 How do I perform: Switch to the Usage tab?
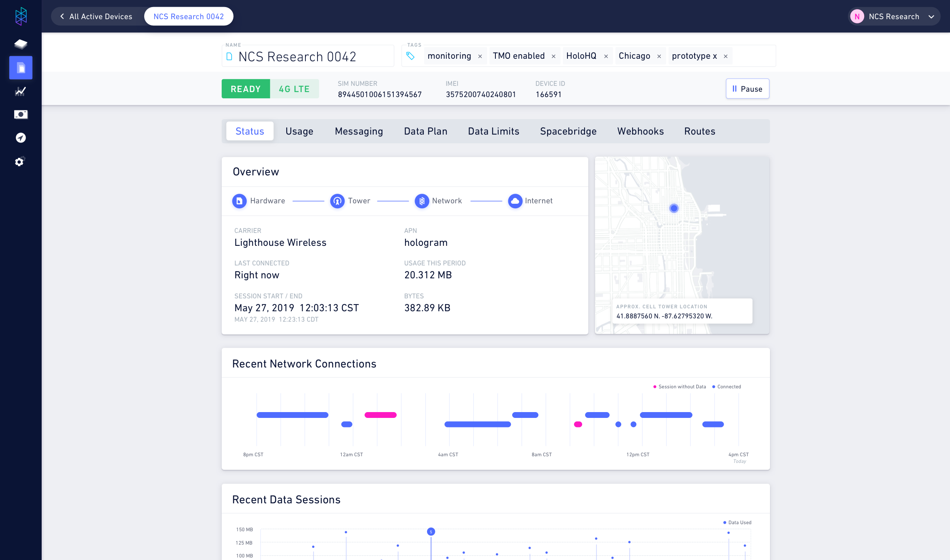click(299, 131)
